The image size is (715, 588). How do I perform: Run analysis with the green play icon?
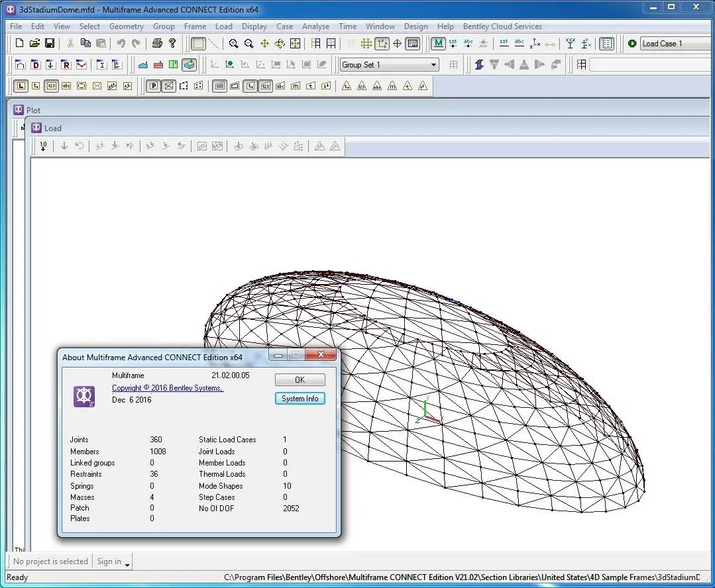(x=632, y=44)
